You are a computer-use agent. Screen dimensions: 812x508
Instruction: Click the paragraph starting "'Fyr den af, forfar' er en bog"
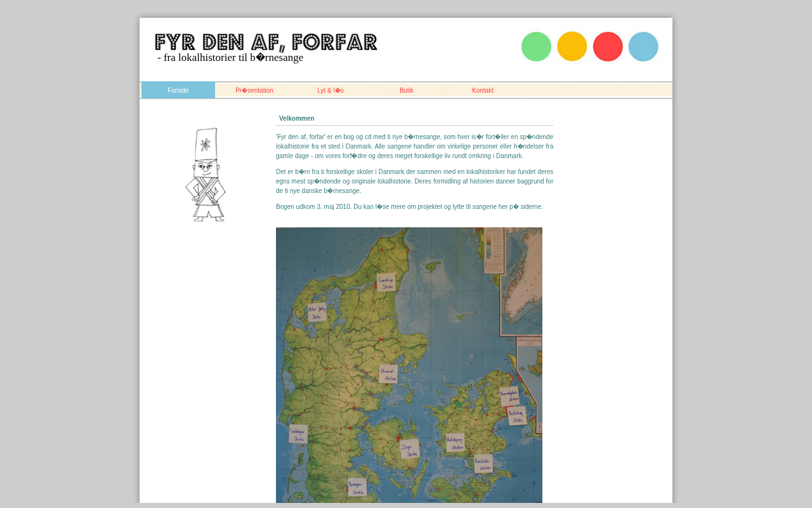(x=414, y=147)
